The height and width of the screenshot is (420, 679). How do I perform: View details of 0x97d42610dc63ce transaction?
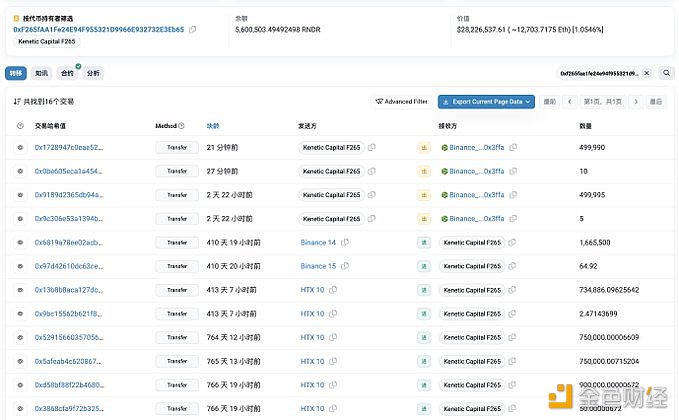coord(20,266)
